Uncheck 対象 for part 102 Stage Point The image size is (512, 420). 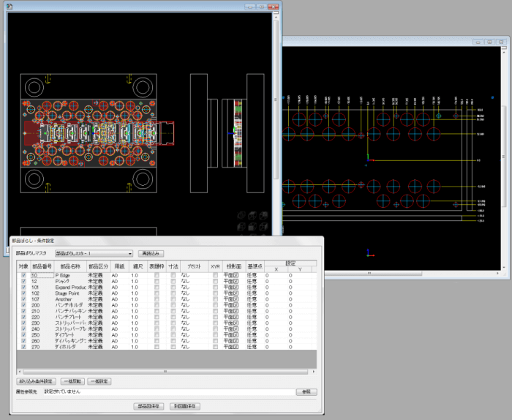coord(23,293)
